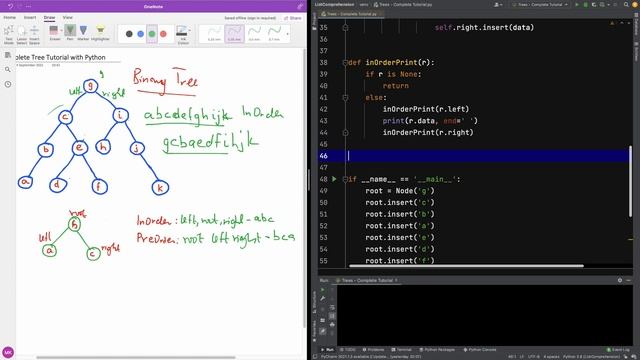Screen dimensions: 640x360
Task: Pick the green ink color
Action: [152, 34]
